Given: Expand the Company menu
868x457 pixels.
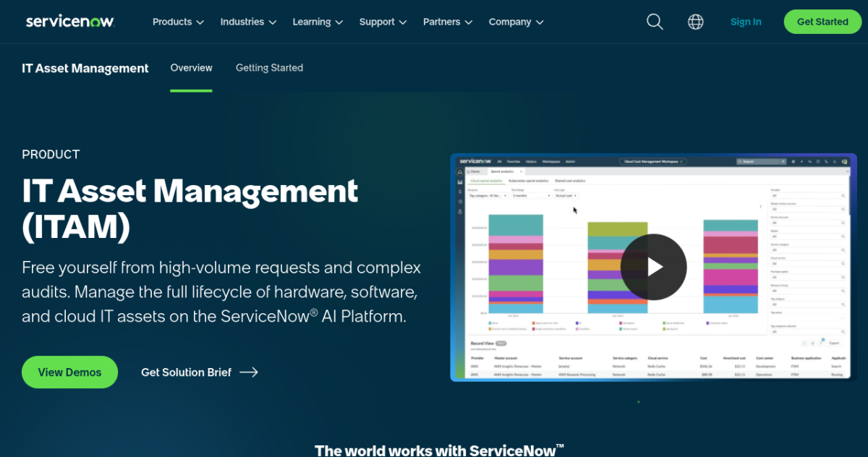Looking at the screenshot, I should point(516,22).
